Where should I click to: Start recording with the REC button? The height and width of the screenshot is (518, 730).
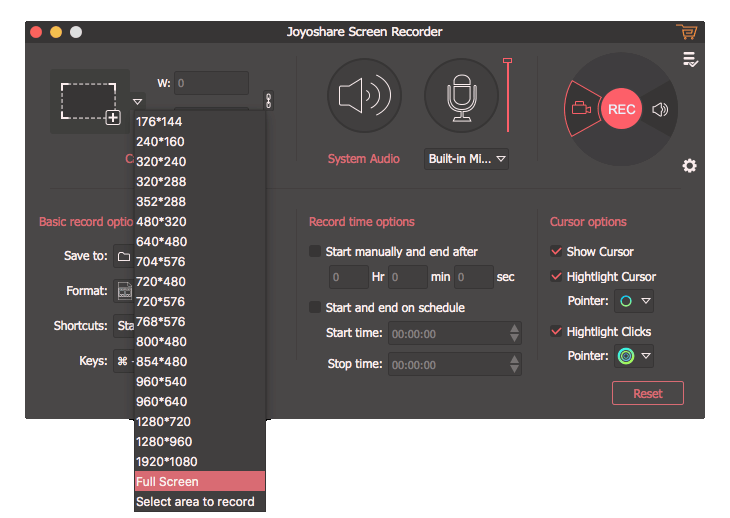click(622, 109)
